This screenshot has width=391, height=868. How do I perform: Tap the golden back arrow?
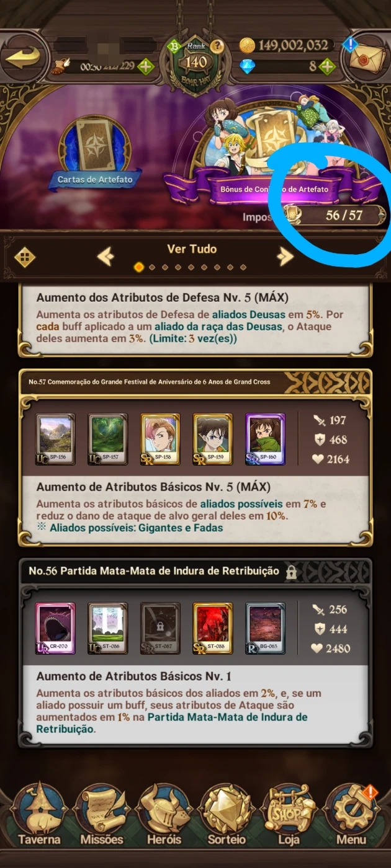tap(24, 58)
